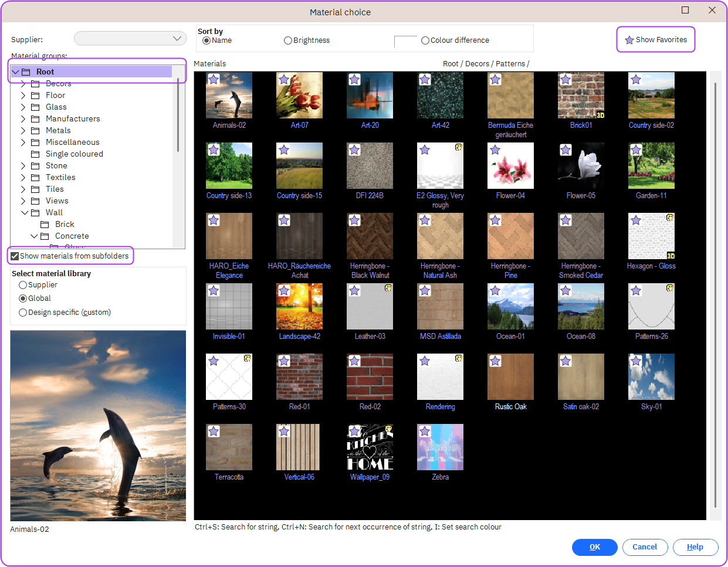This screenshot has width=728, height=567.
Task: Open the Supplier dropdown list
Action: point(177,39)
